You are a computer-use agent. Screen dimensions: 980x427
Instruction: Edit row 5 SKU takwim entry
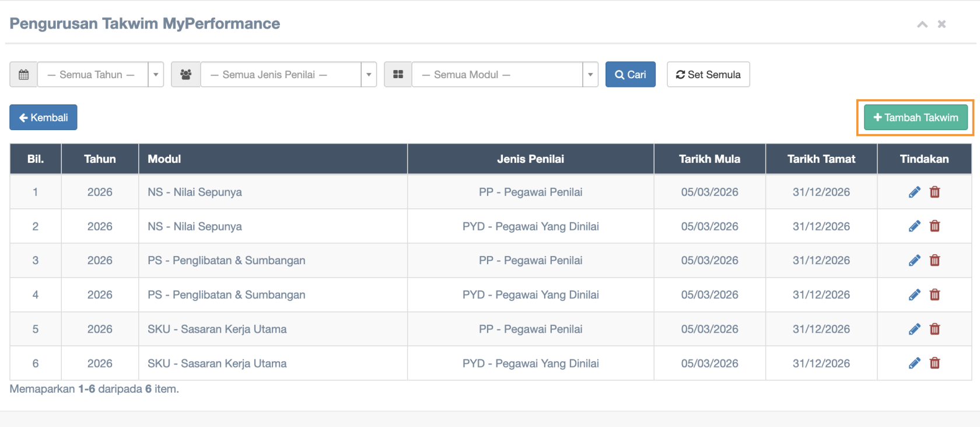[914, 329]
